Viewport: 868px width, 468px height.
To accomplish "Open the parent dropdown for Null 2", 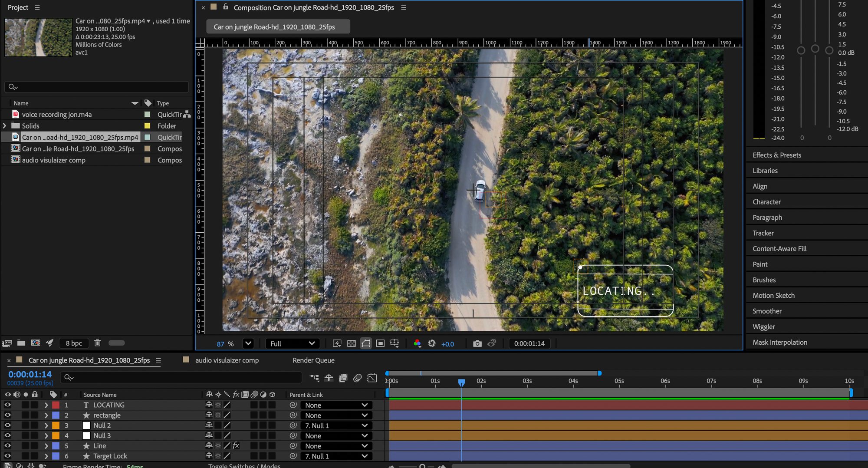I will click(x=336, y=425).
